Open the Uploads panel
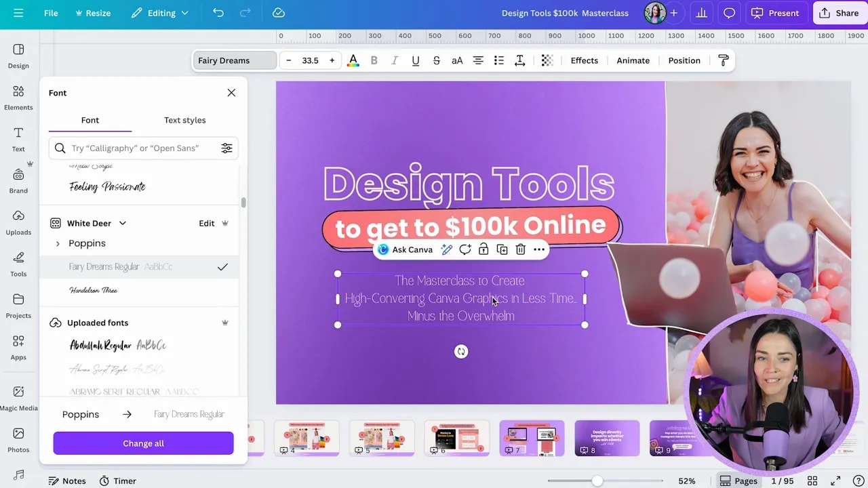 tap(18, 222)
